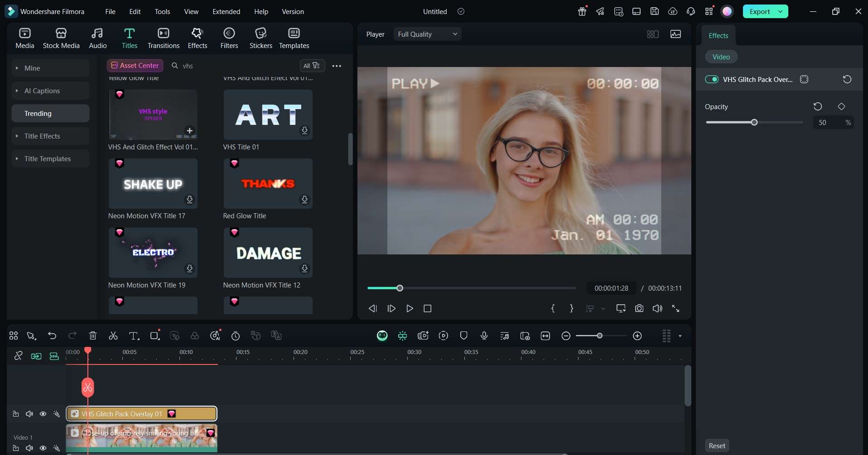
Task: Mute the Video 1 track audio
Action: pos(29,448)
